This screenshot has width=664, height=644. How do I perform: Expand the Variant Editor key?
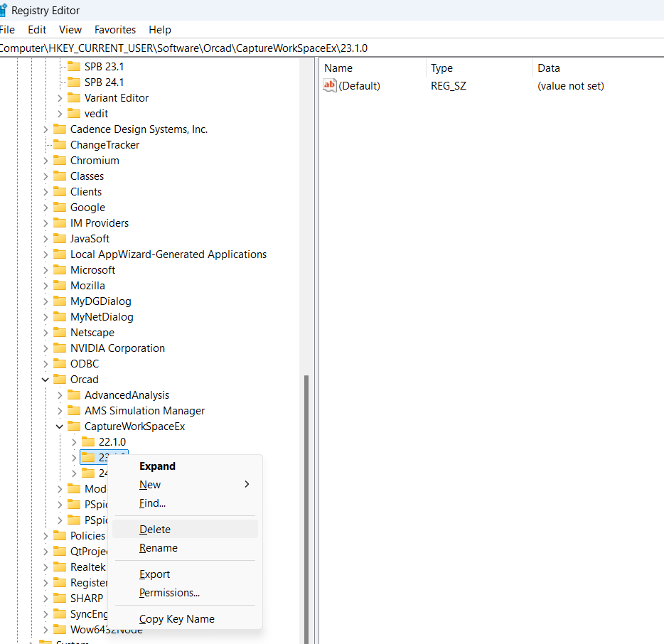60,98
